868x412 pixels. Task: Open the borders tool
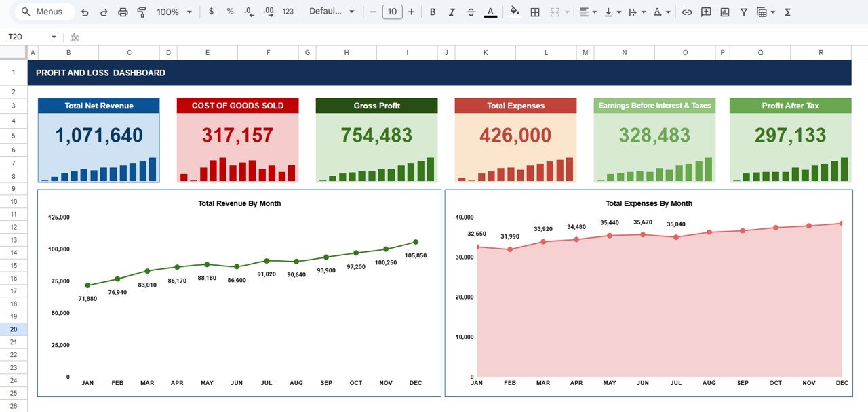click(x=534, y=12)
